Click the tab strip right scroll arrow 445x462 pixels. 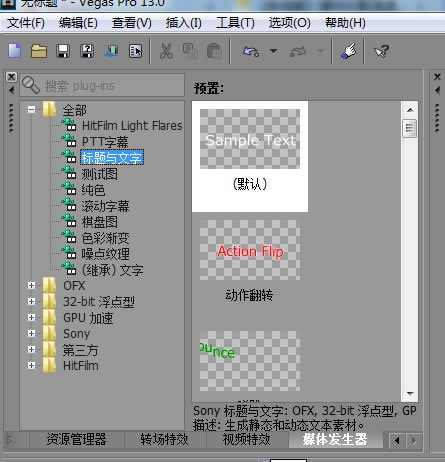[414, 440]
